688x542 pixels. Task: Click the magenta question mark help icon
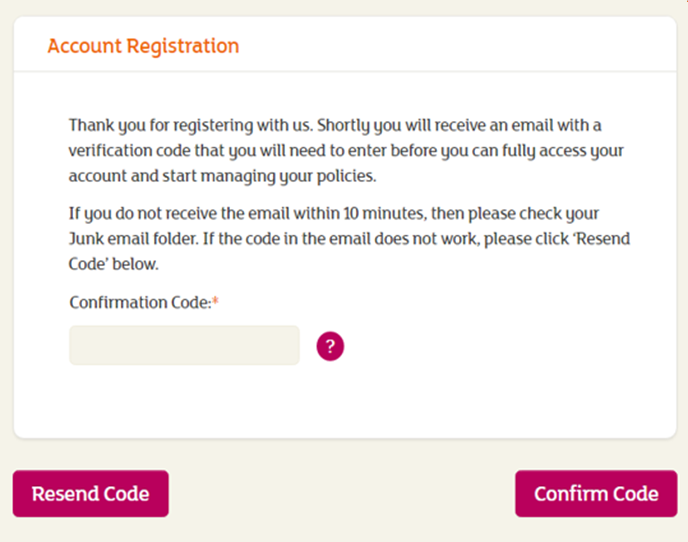(330, 346)
